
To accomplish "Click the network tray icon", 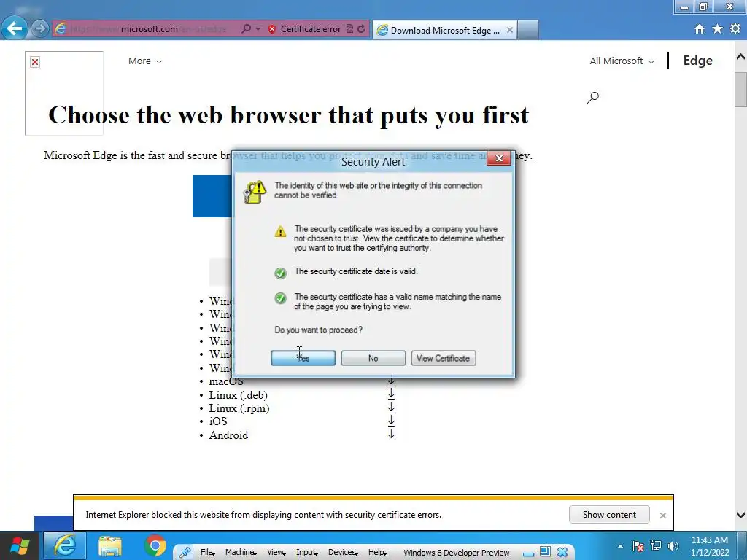I will (x=656, y=546).
